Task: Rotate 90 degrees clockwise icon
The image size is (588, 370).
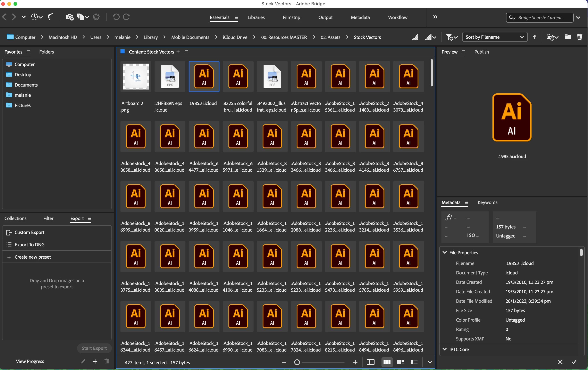Action: (126, 17)
